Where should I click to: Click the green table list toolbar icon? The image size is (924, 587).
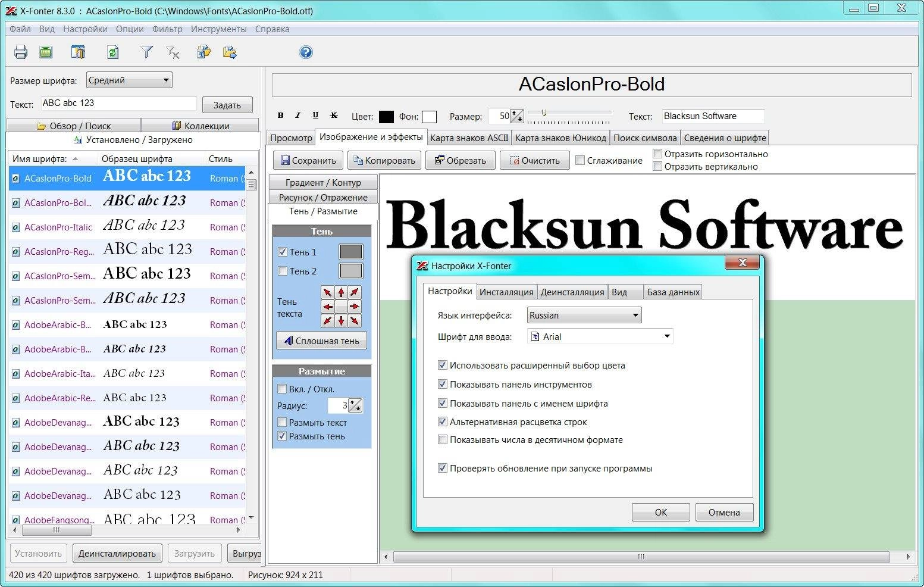pos(46,52)
